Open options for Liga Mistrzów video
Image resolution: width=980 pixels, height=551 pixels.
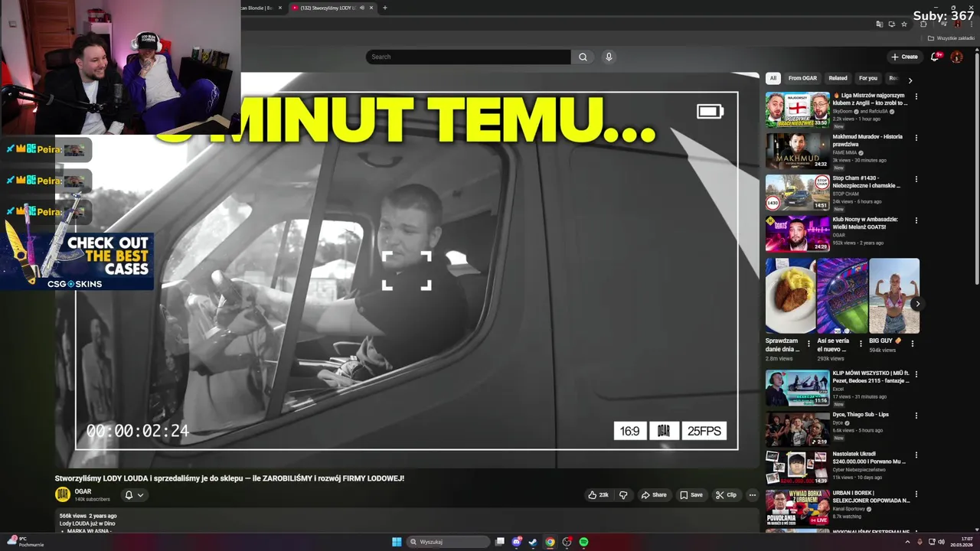coord(916,96)
